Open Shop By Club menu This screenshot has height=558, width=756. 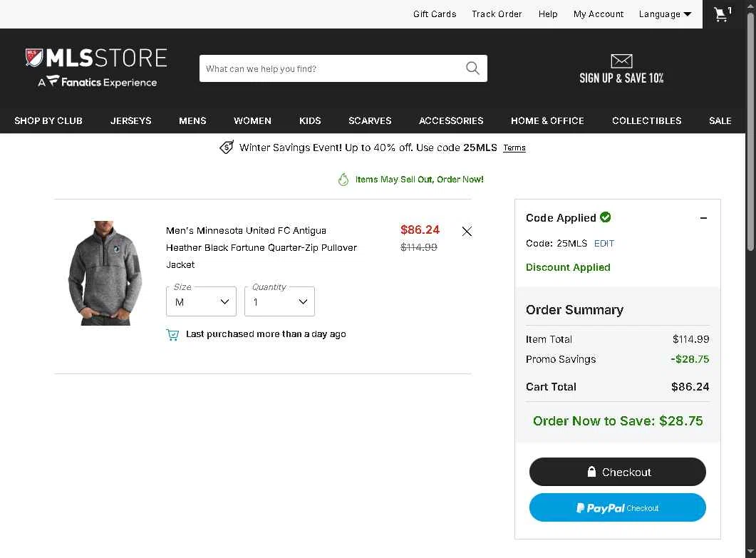(48, 120)
